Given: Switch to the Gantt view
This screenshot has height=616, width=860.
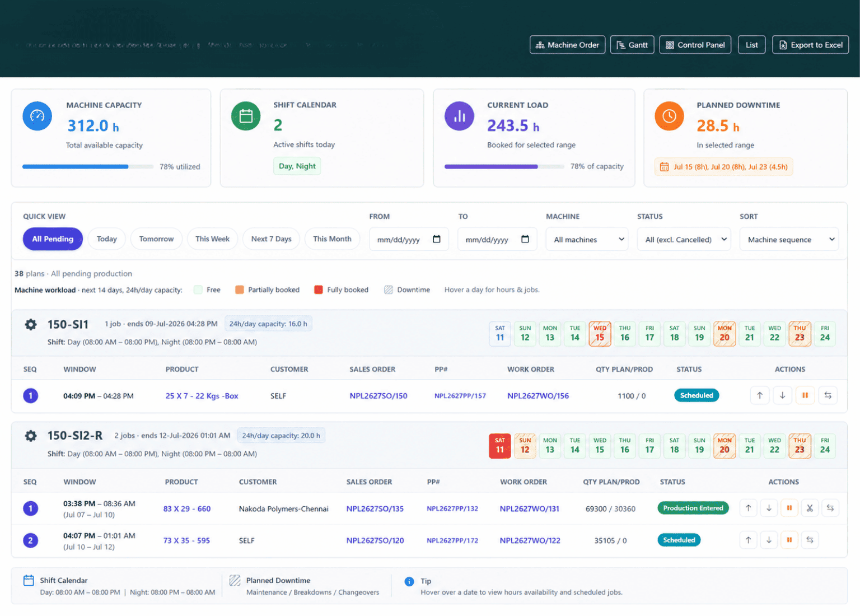Looking at the screenshot, I should point(632,45).
